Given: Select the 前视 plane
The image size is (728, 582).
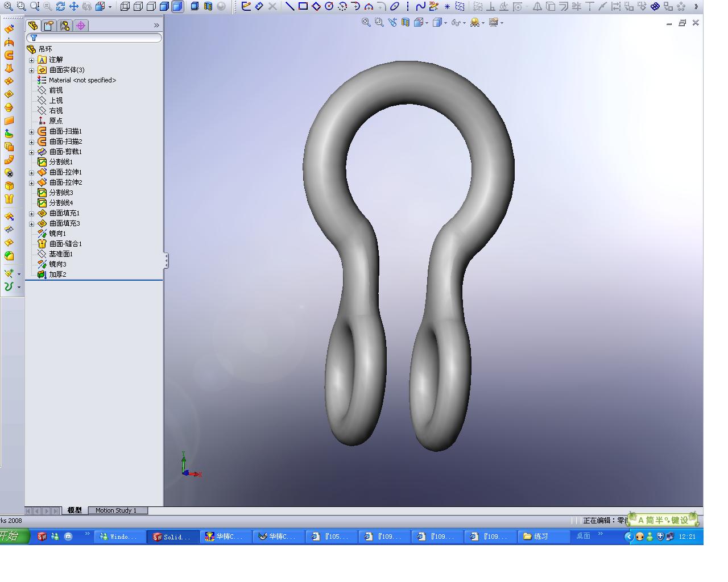Looking at the screenshot, I should click(56, 90).
